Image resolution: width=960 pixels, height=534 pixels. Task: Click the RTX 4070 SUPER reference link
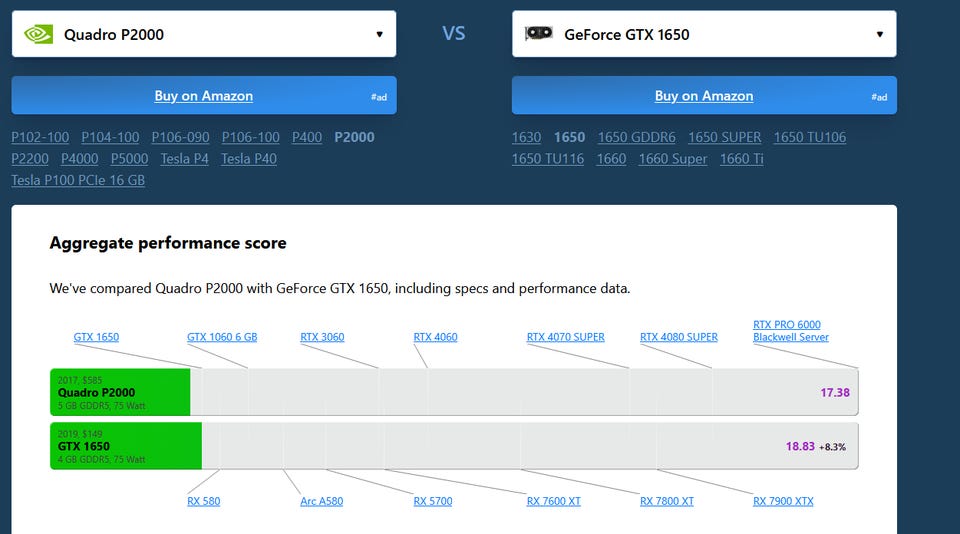565,337
